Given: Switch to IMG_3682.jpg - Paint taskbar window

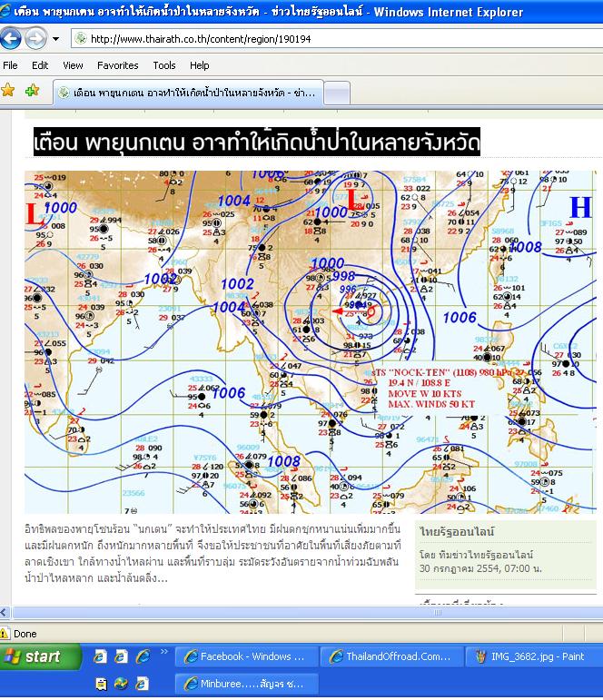Looking at the screenshot, I should point(534,656).
